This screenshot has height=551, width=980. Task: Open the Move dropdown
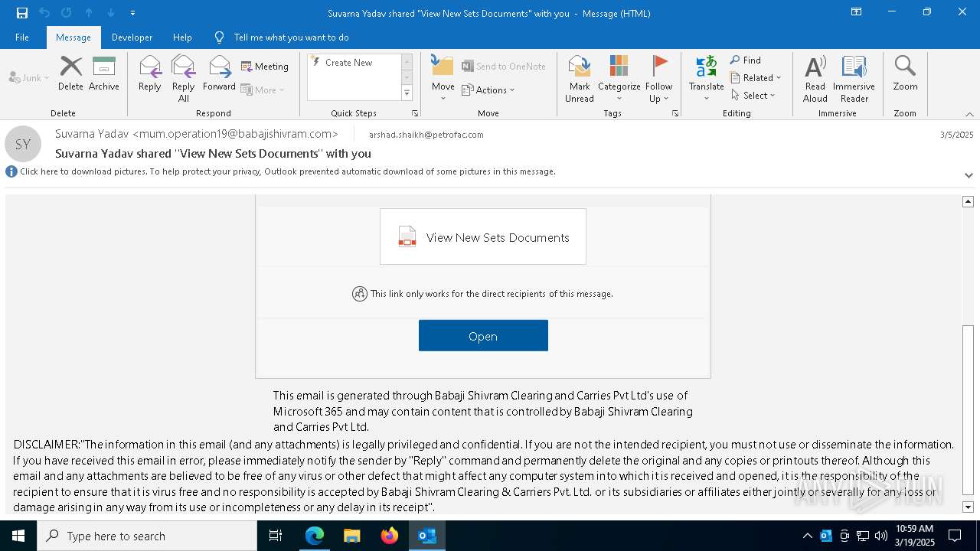pos(443,79)
